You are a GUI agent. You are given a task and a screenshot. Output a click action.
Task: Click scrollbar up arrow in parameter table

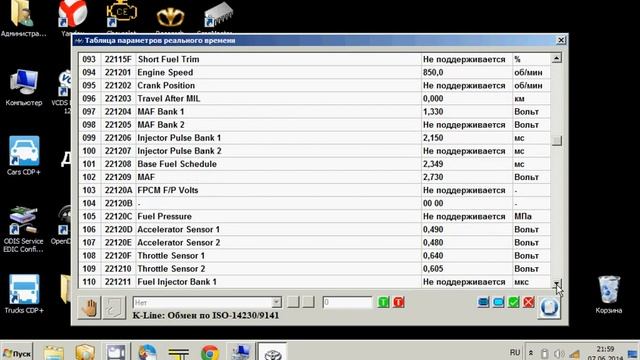tap(556, 58)
